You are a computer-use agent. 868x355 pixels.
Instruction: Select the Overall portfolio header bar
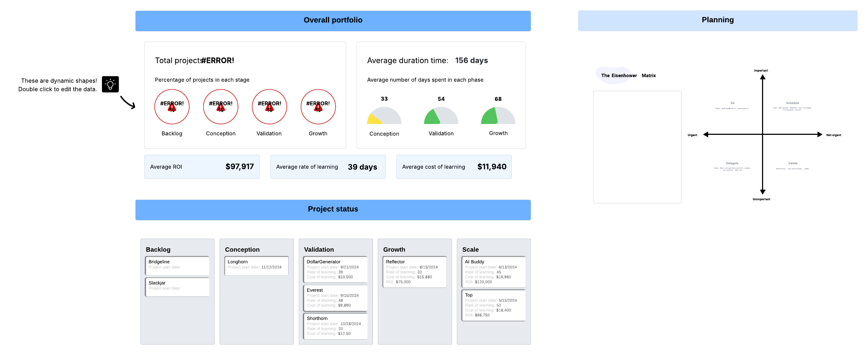click(x=333, y=21)
